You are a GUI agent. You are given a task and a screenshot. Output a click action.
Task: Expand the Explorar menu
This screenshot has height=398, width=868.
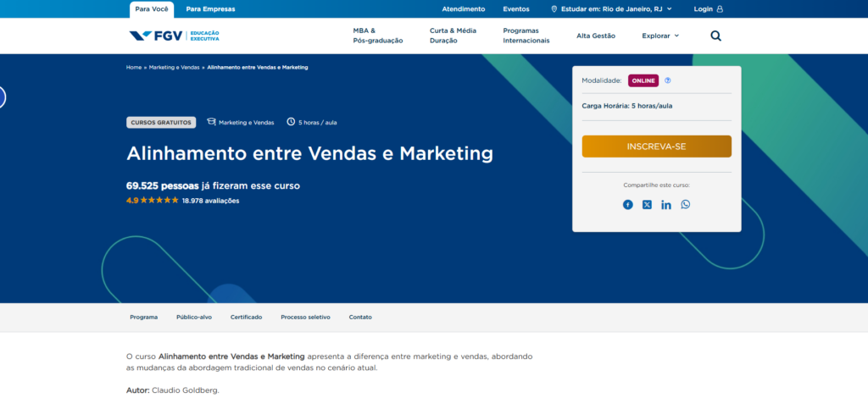660,36
